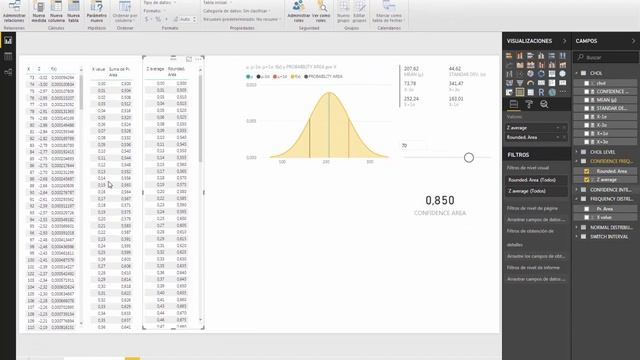The height and width of the screenshot is (360, 640).
Task: Select the donut chart visualization icon
Action: pos(541,74)
